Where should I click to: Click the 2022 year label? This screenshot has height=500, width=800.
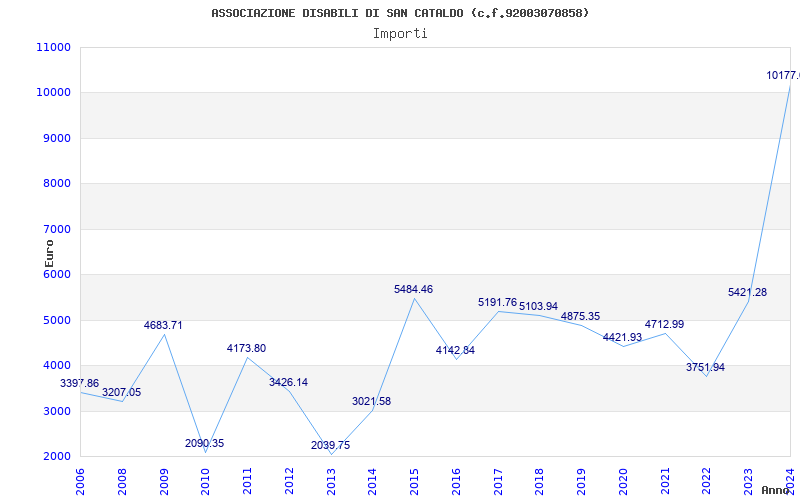click(707, 482)
